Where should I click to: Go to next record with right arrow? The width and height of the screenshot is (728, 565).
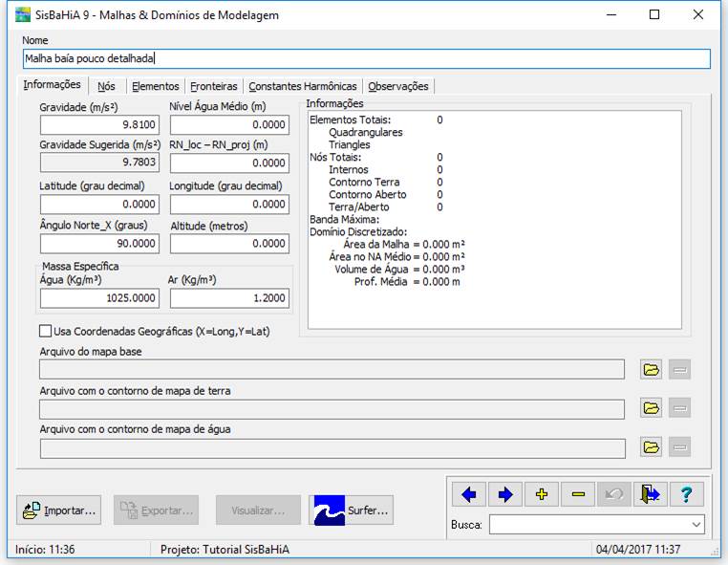point(505,494)
